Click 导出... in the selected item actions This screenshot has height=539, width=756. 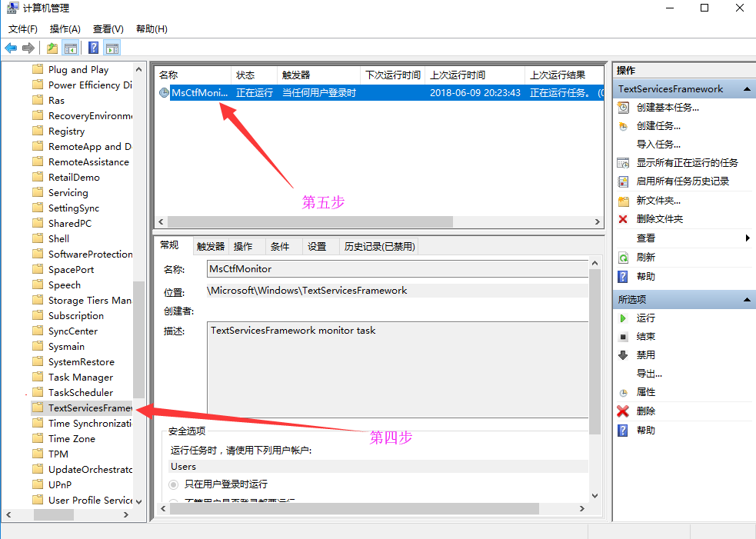pos(649,374)
